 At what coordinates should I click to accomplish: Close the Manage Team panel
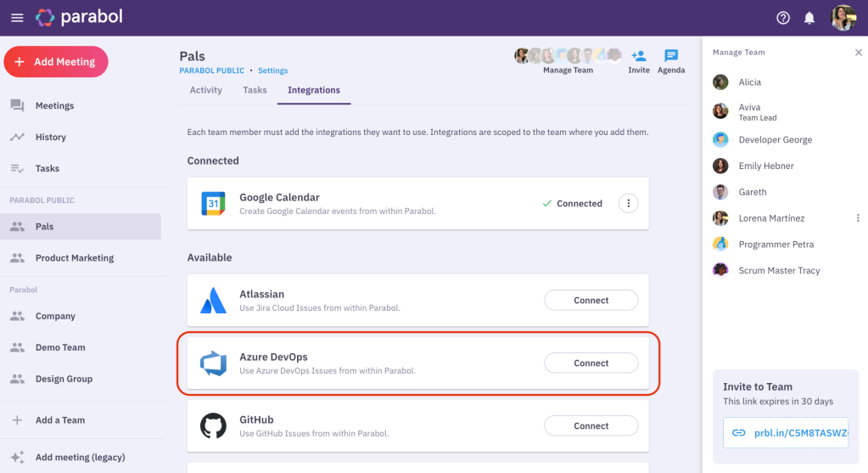coord(858,53)
